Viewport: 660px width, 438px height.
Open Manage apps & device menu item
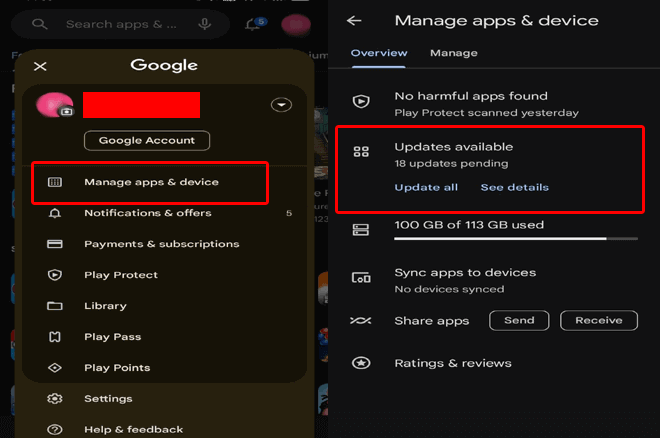(150, 182)
